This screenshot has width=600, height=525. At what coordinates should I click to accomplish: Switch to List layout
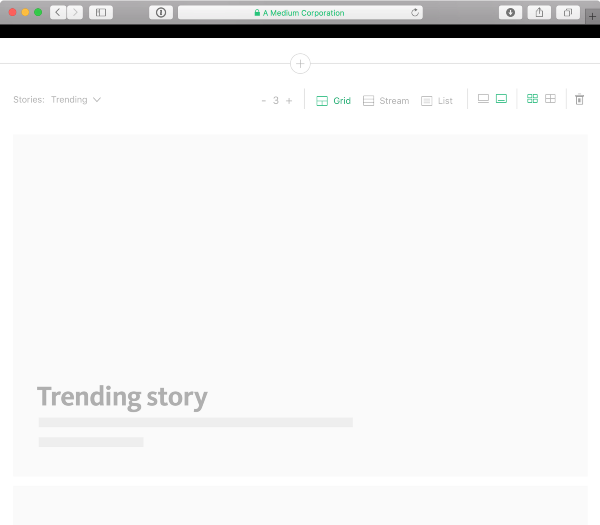click(x=437, y=101)
